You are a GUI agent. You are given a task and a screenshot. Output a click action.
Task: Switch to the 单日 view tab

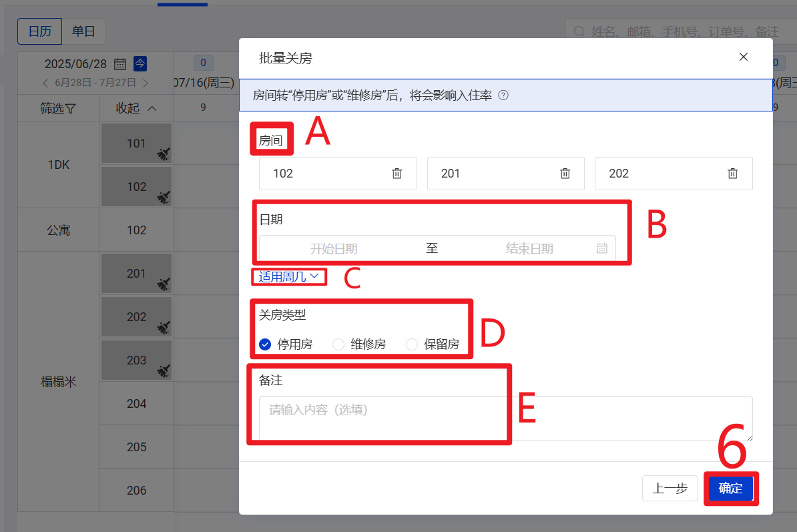click(x=83, y=31)
